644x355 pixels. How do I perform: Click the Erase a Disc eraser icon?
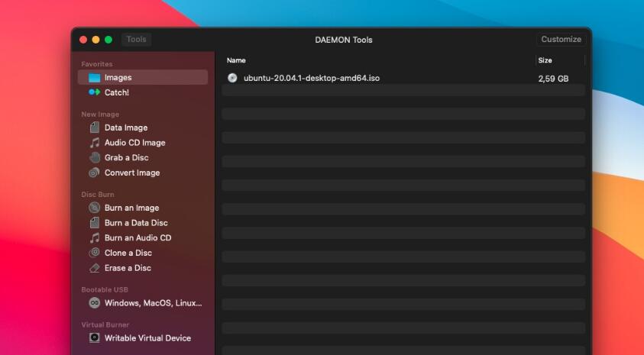point(95,268)
